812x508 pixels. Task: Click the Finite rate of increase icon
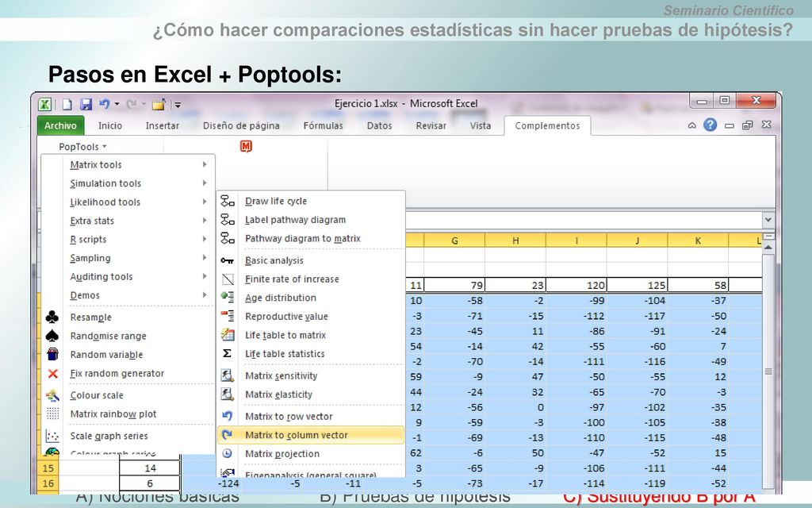228,279
